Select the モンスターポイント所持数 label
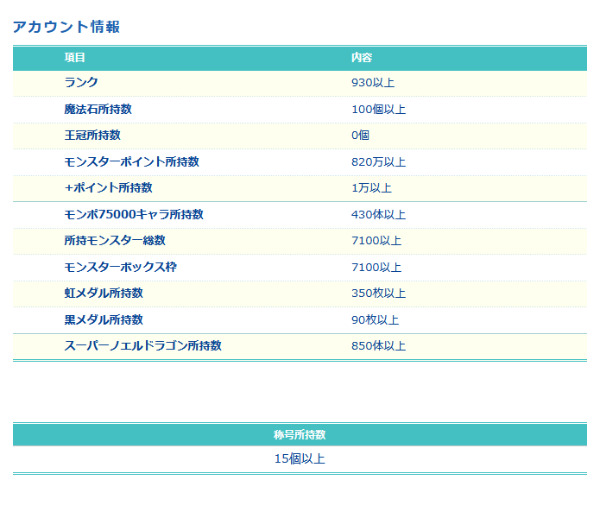The image size is (600, 507). point(131,162)
